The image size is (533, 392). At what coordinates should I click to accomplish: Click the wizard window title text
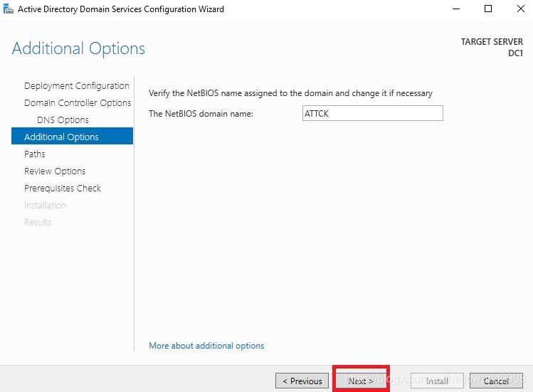tap(121, 9)
